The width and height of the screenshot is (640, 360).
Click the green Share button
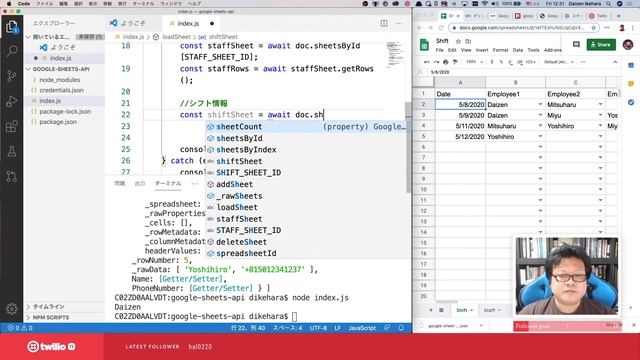pyautogui.click(x=601, y=44)
